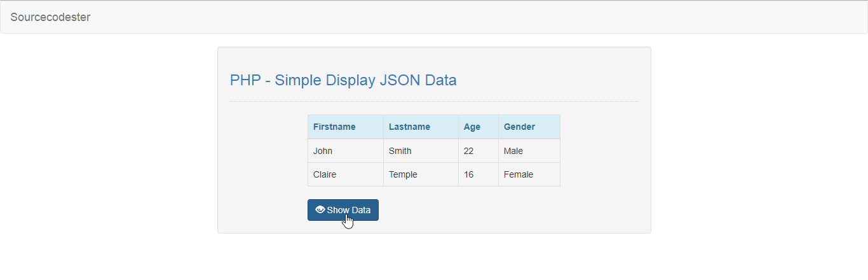868x280 pixels.
Task: Click the age cell showing 16
Action: point(469,174)
